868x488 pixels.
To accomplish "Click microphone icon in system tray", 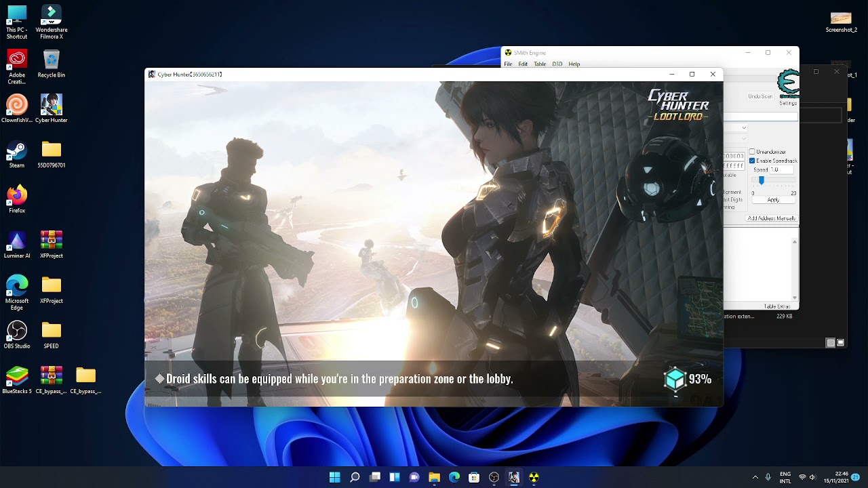I will click(768, 477).
